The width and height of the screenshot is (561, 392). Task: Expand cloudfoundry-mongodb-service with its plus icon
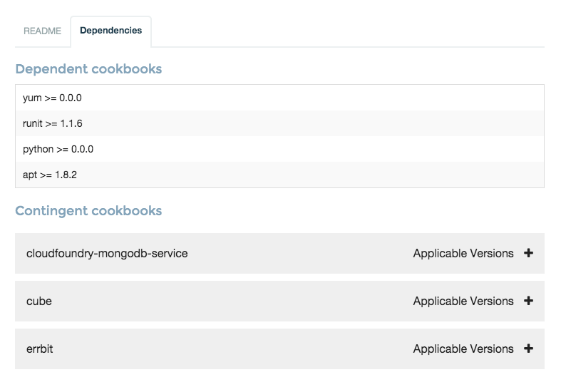coord(528,253)
